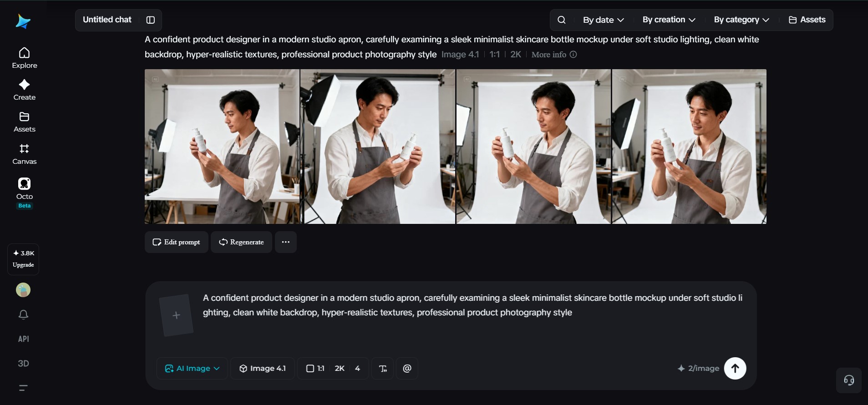Open the headset support icon
The image size is (868, 405).
click(849, 380)
